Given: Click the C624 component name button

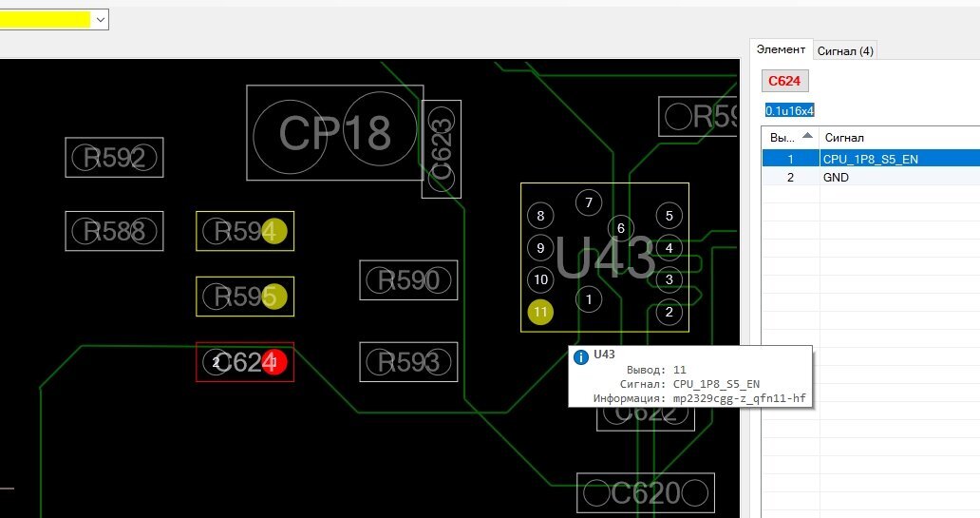Looking at the screenshot, I should (785, 81).
